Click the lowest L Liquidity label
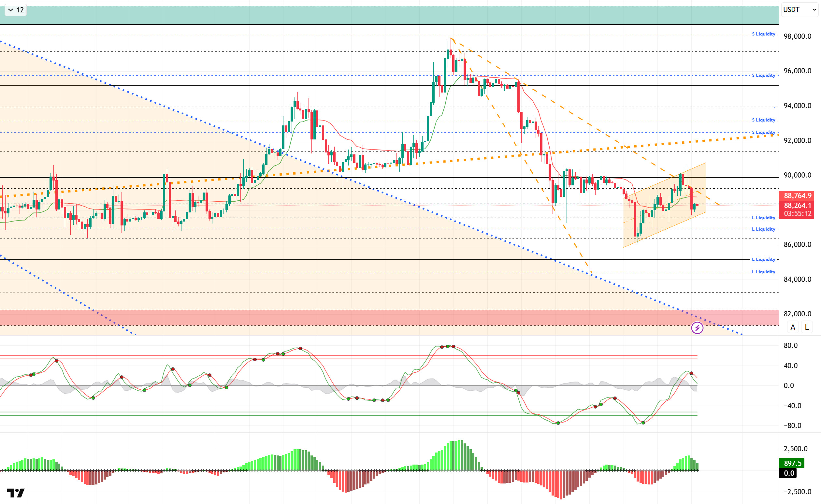The image size is (821, 504). (x=763, y=272)
